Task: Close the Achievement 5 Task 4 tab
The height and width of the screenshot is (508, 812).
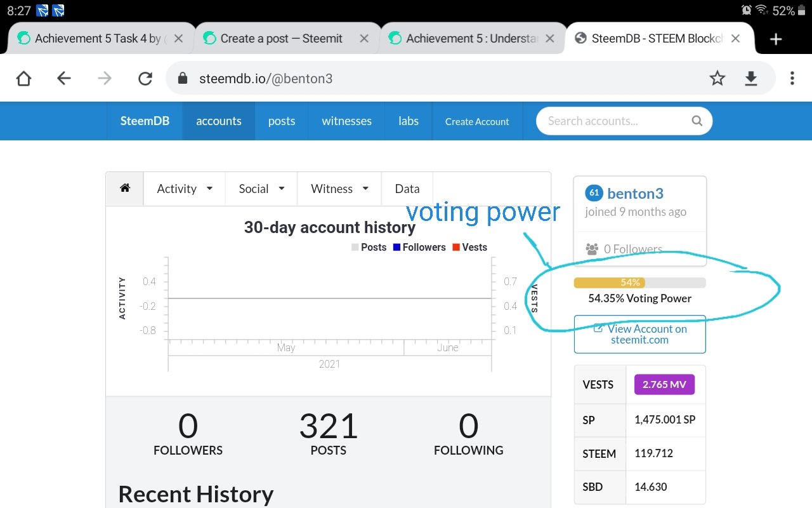Action: 178,39
